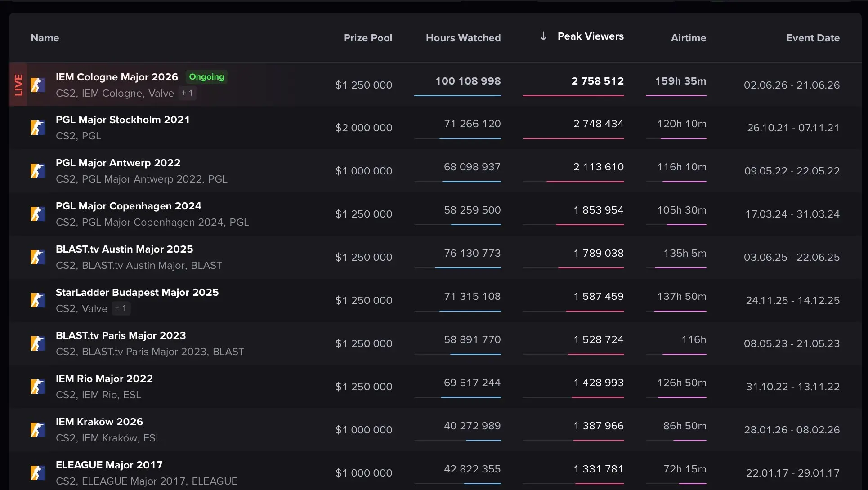Click the descending sort arrow beside Peak Viewers
Screen dimensions: 868x490
point(543,36)
